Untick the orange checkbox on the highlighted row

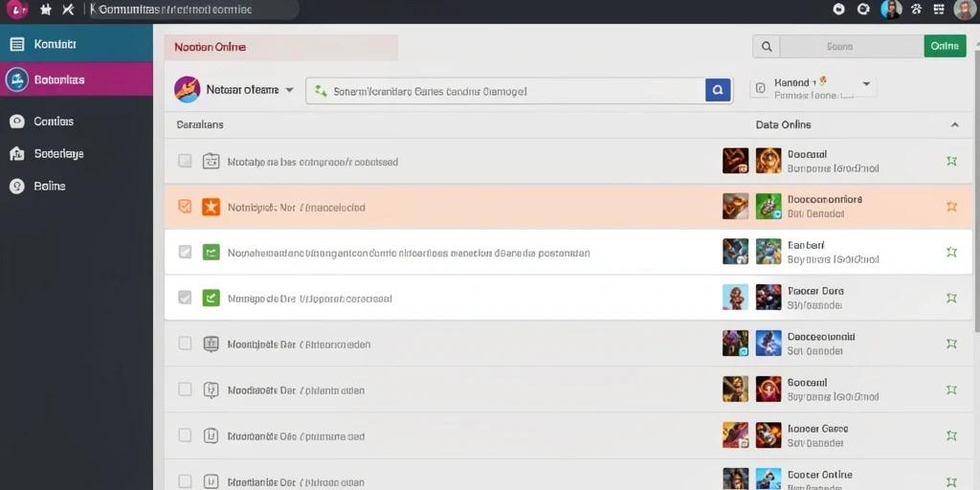point(185,207)
